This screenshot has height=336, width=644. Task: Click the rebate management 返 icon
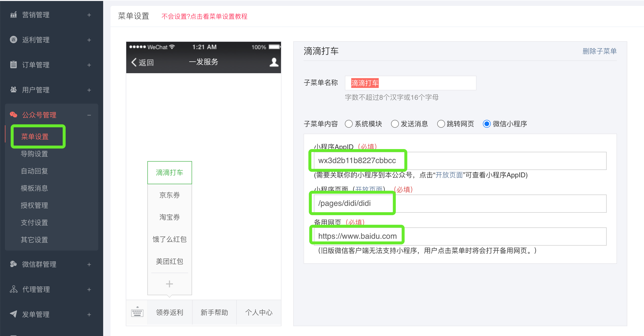point(14,40)
